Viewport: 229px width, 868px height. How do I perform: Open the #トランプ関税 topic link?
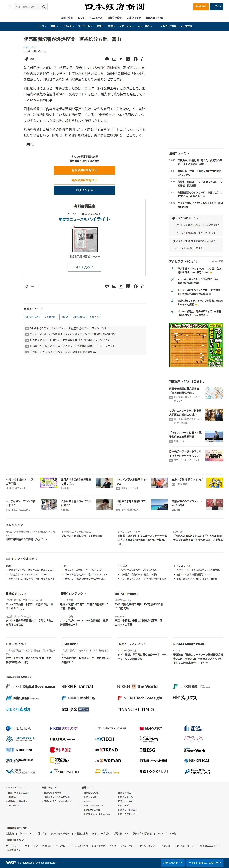tap(168, 26)
